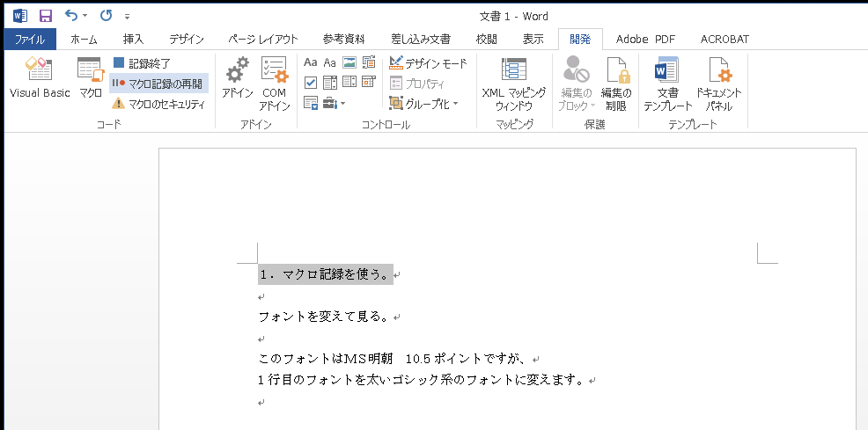Open 文書テンプレート dialog
The image size is (868, 430).
pos(667,84)
